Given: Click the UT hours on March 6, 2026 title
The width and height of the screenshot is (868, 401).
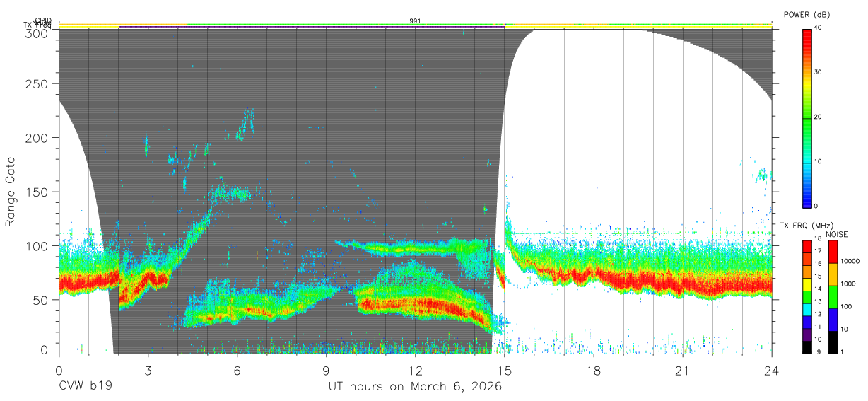Looking at the screenshot, I should coord(416,387).
